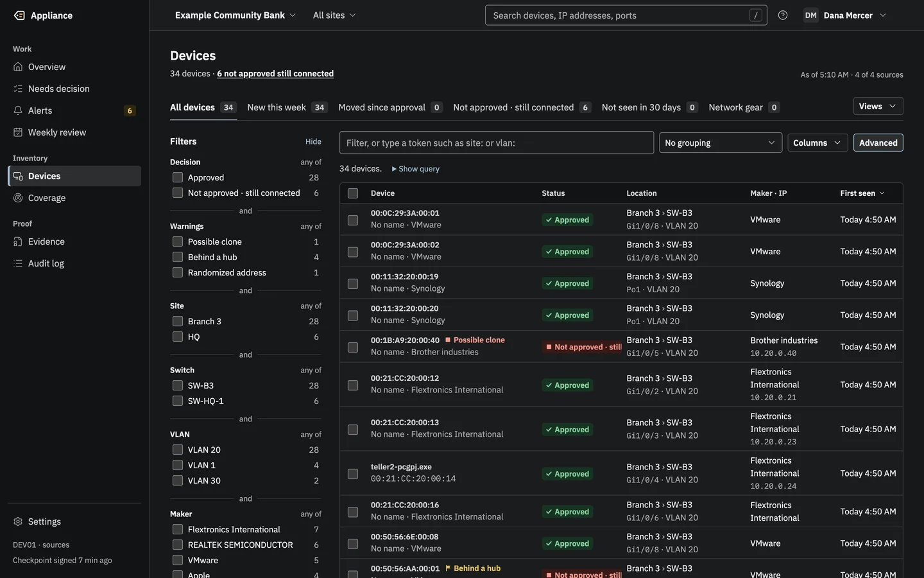Click the Alerts bell icon

coord(18,110)
